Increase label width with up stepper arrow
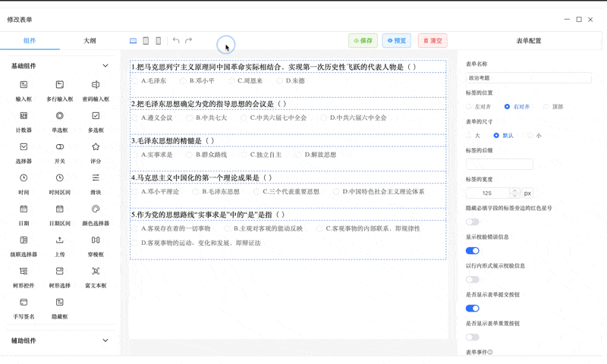Image resolution: width=607 pixels, height=364 pixels. point(515,190)
